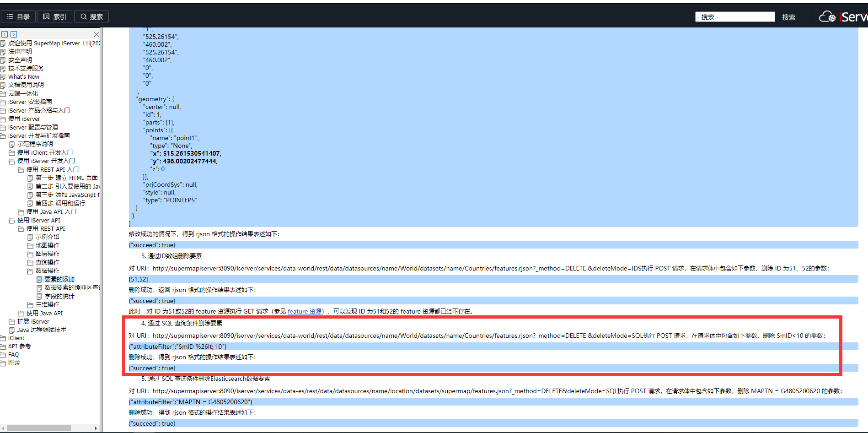Click heading 3. 通过ID数组删除要素
The width and height of the screenshot is (868, 433).
coord(171,256)
